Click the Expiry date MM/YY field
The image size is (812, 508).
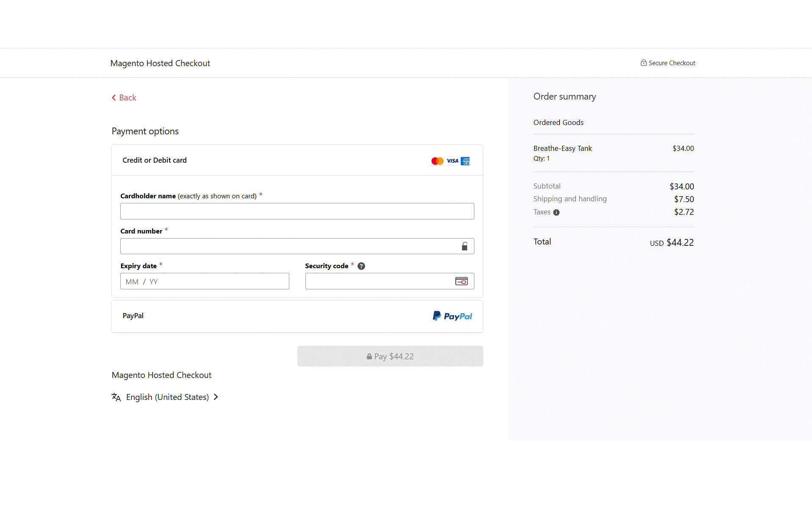(x=205, y=281)
